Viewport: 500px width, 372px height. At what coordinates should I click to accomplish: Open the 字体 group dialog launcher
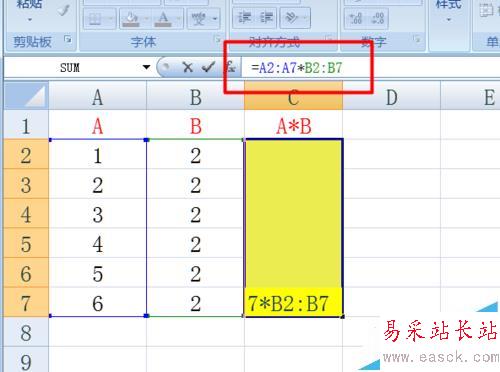[217, 40]
